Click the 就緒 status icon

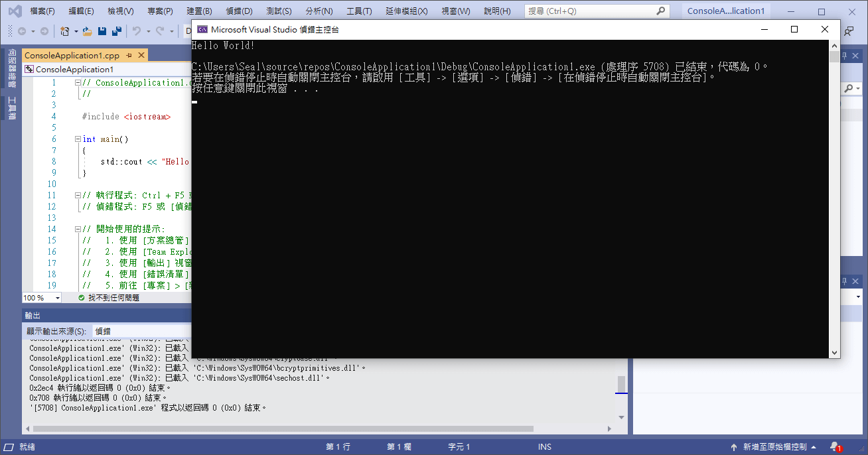[9, 447]
